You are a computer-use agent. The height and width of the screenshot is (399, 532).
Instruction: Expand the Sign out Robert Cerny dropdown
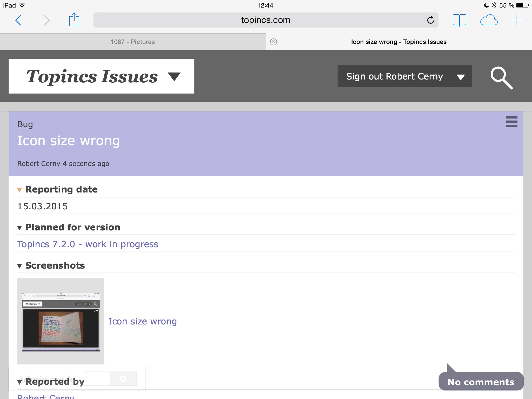461,77
